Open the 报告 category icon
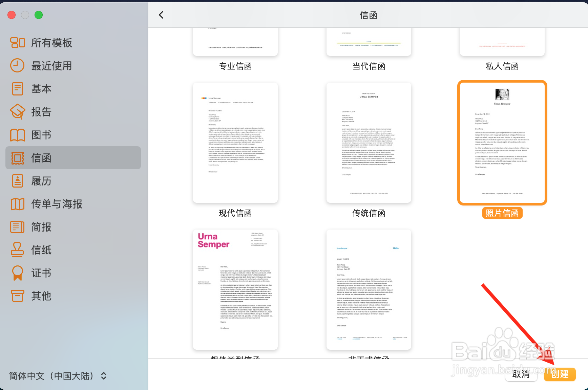Viewport: 588px width, 390px height. coord(17,112)
